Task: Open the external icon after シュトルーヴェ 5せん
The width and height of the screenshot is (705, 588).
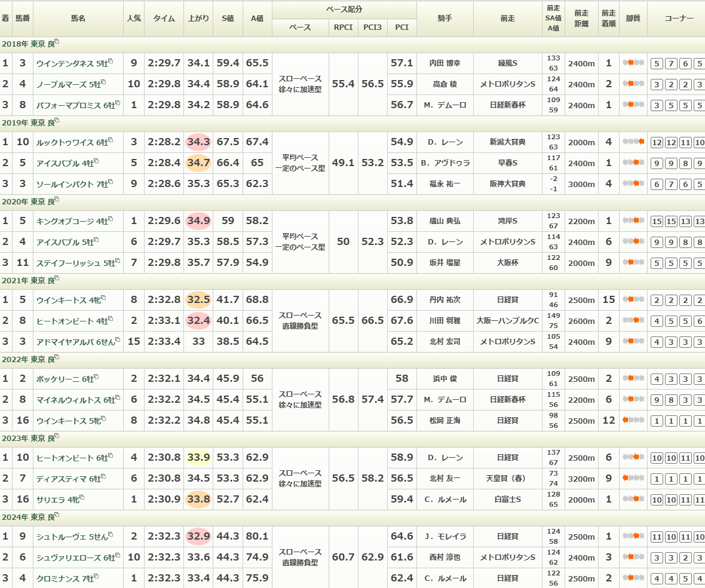Action: (111, 534)
